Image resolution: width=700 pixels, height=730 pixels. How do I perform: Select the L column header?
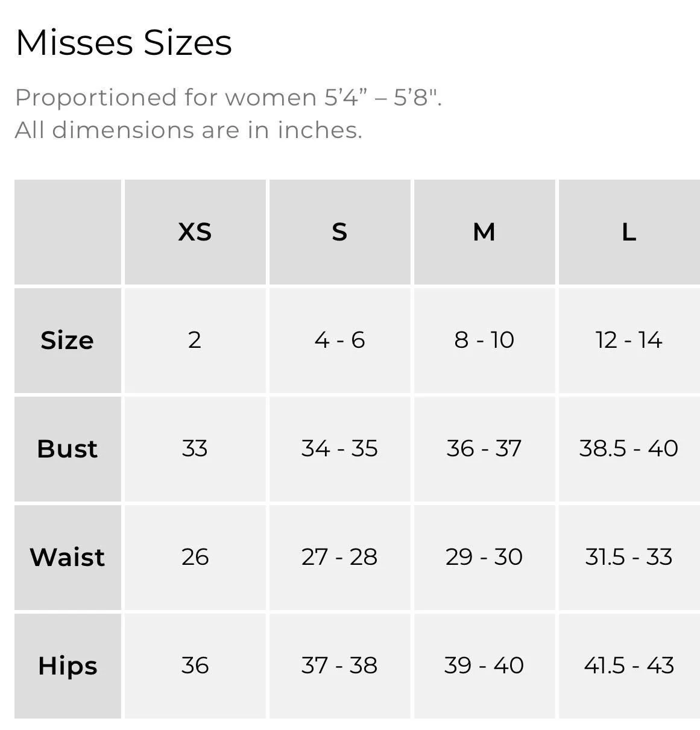point(629,232)
